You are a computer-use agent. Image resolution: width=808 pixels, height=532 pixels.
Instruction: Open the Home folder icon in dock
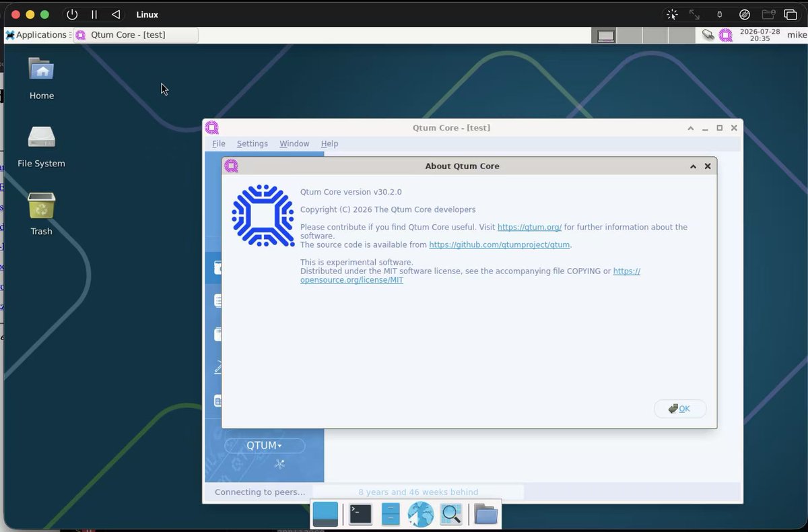pyautogui.click(x=486, y=514)
